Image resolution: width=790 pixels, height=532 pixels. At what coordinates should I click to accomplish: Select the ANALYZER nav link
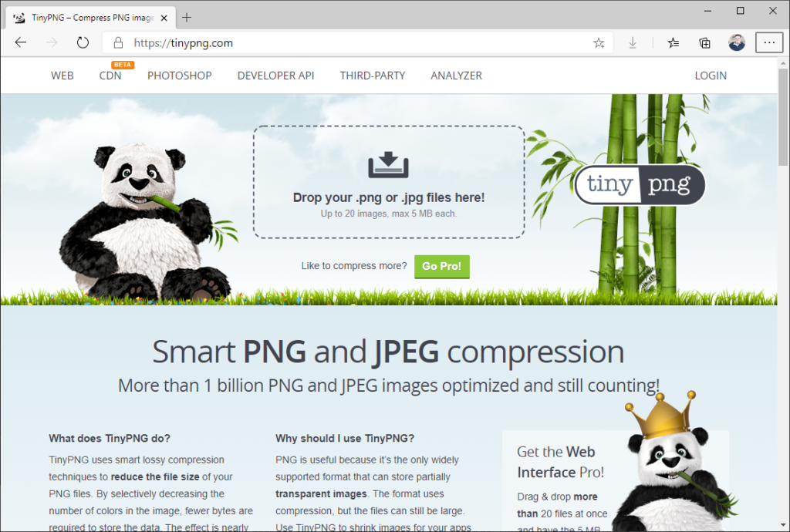click(x=456, y=76)
